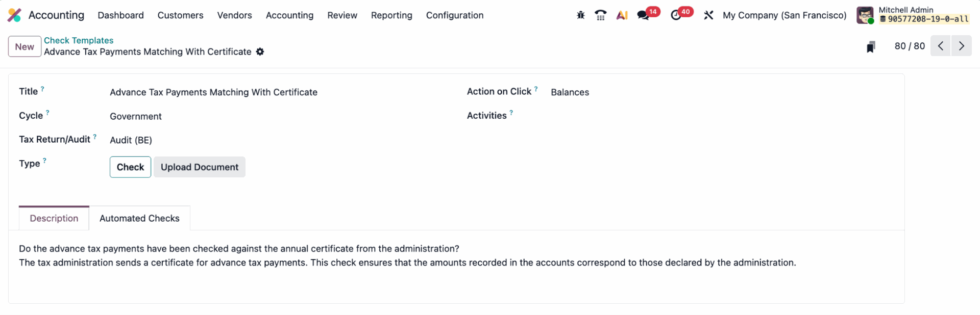The width and height of the screenshot is (980, 315).
Task: Click the AI assistant icon
Action: coord(621,15)
